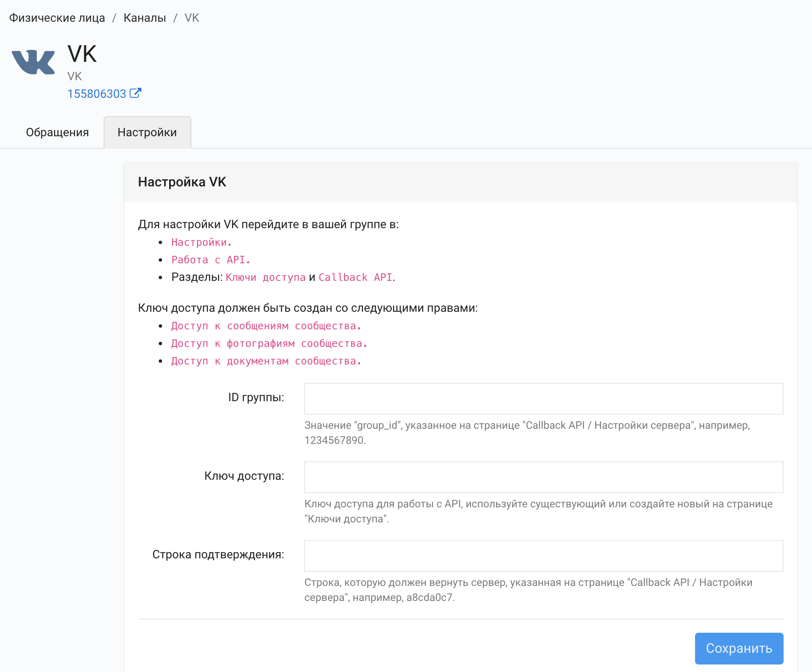812x672 pixels.
Task: Click the 'Ключ доступа:' label
Action: click(x=244, y=476)
